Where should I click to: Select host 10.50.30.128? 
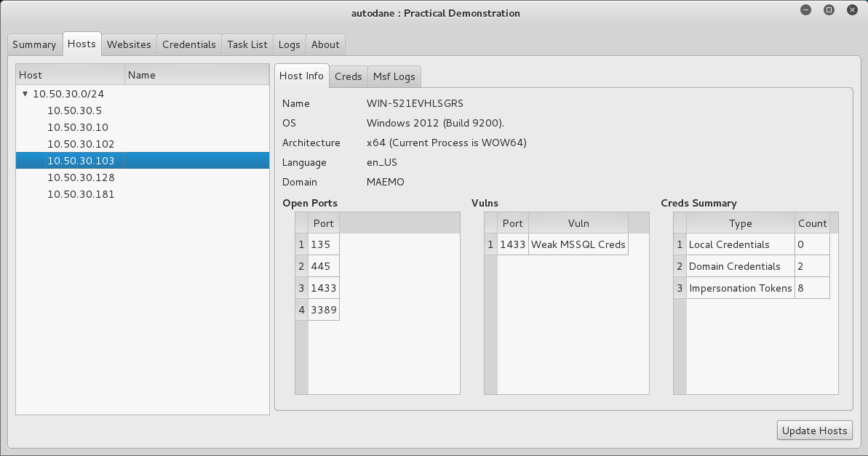coord(81,177)
